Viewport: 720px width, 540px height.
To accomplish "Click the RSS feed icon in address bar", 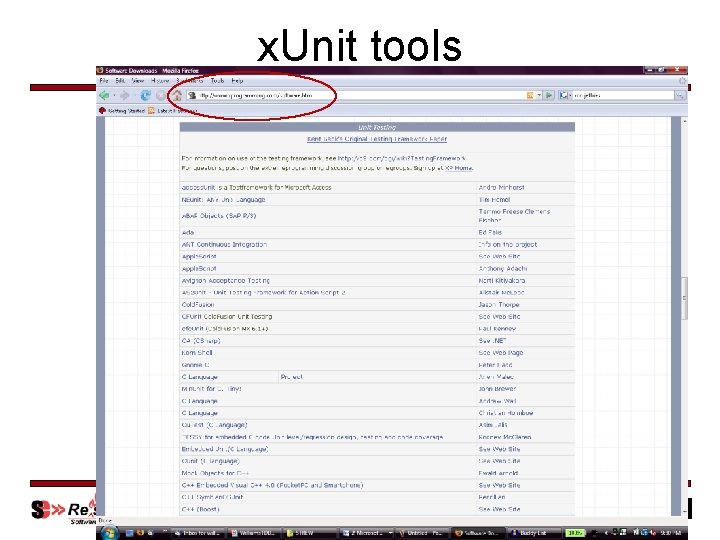I will pyautogui.click(x=530, y=95).
